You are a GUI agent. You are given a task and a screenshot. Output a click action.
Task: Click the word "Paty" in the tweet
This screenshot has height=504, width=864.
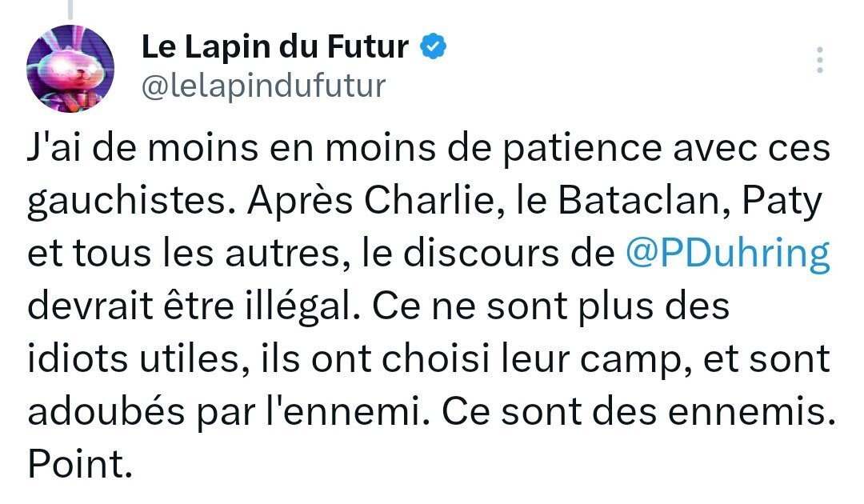[x=782, y=202]
